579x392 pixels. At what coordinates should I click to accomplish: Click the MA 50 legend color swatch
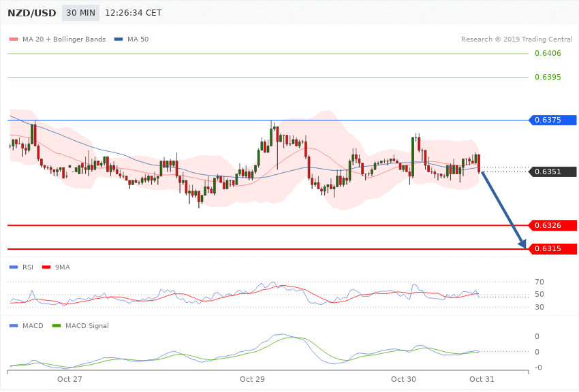coord(118,39)
